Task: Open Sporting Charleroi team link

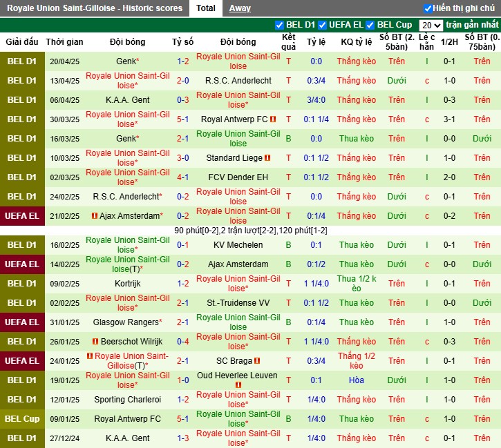Action: [x=127, y=400]
